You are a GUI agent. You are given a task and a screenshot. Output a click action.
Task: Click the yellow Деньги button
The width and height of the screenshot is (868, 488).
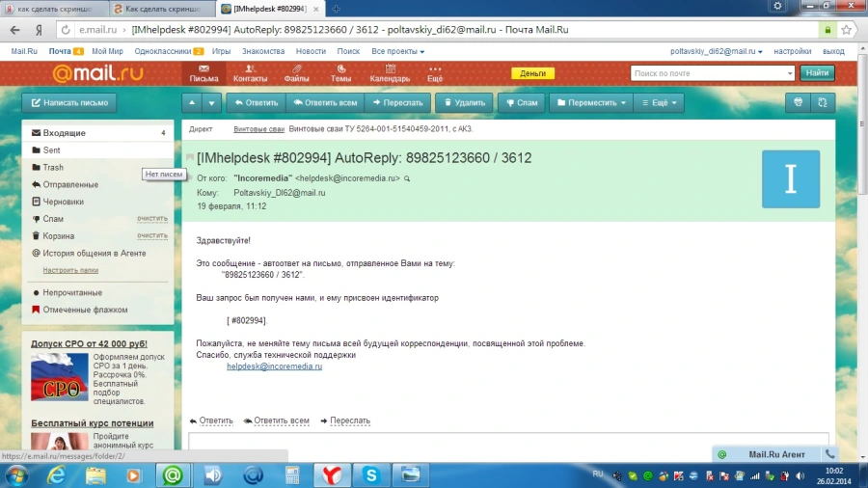click(x=532, y=73)
